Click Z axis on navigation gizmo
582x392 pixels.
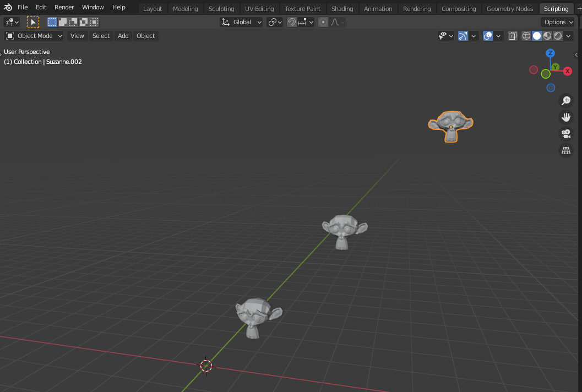[550, 53]
